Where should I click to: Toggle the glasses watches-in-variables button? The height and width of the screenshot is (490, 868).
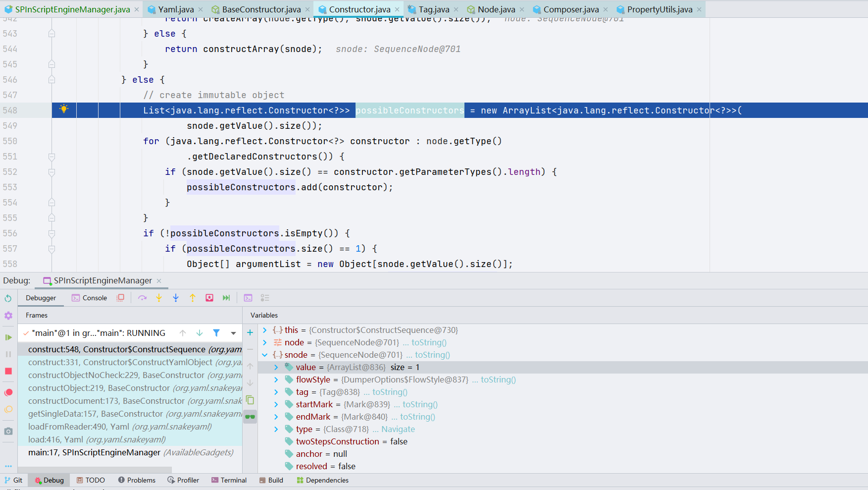250,417
